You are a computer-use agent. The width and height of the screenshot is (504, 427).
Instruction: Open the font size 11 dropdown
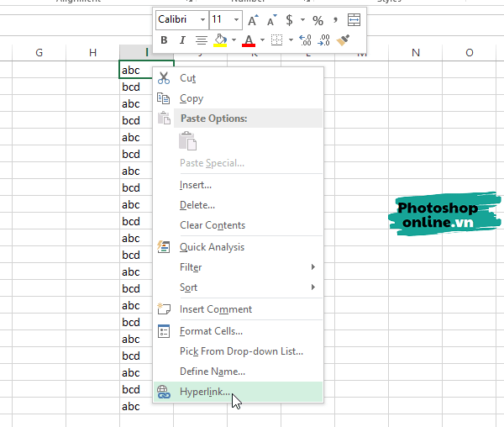coord(236,20)
